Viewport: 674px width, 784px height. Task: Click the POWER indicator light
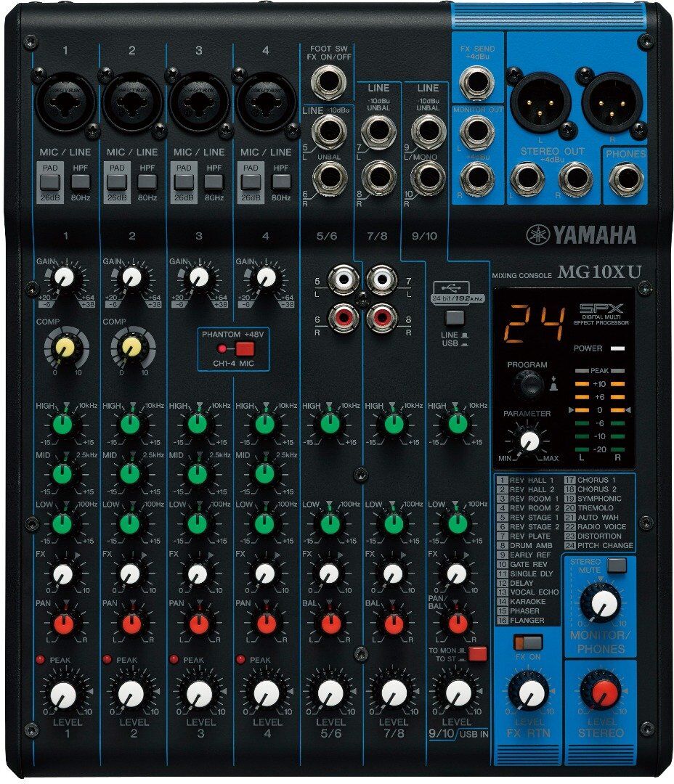pos(617,348)
